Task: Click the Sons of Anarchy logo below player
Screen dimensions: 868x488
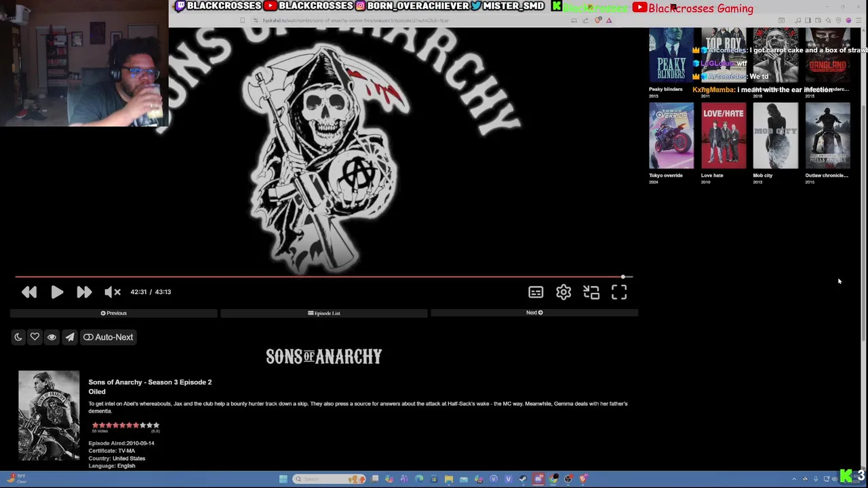Action: [323, 357]
